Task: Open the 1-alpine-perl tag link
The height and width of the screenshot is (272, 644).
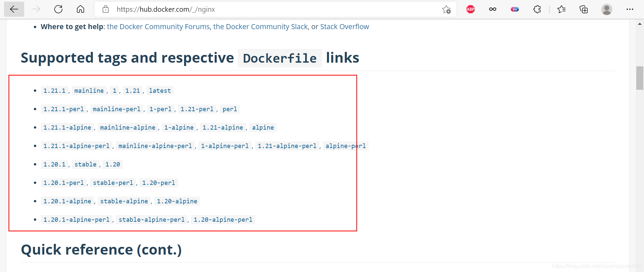Action: pyautogui.click(x=225, y=146)
